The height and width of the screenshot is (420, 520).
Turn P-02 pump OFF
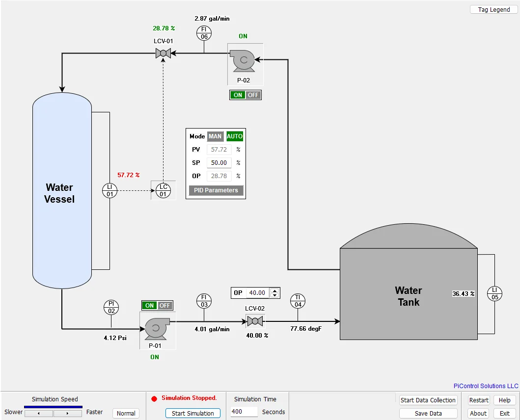coord(253,95)
